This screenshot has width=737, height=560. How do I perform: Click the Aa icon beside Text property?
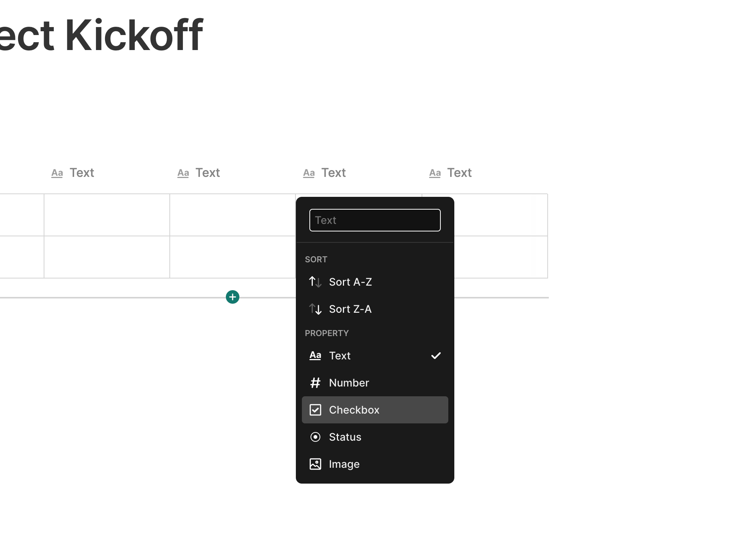[x=315, y=356]
